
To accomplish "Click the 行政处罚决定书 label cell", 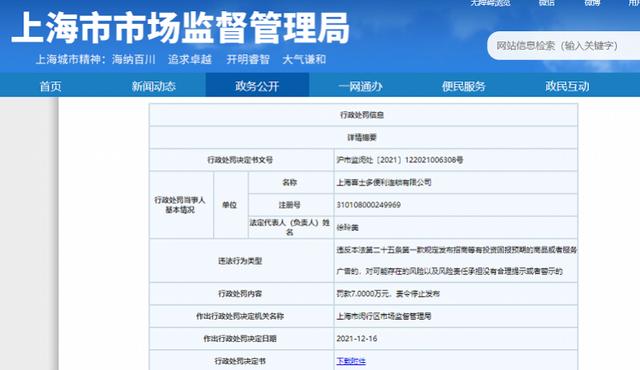I will pyautogui.click(x=242, y=361).
